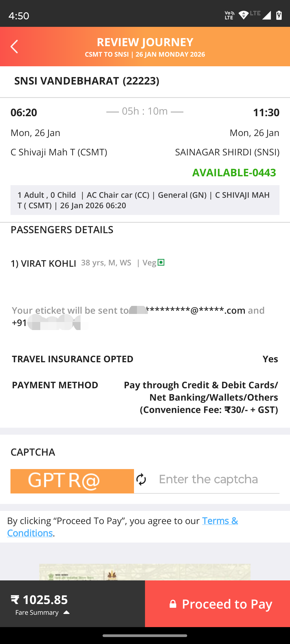Tap the orange captcha image GPTR@
The image size is (290, 644).
pos(72,481)
